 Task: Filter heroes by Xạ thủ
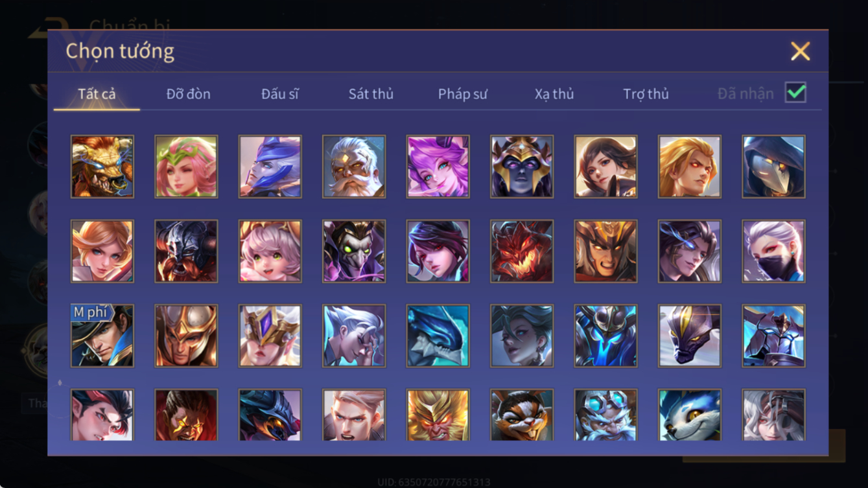point(554,94)
